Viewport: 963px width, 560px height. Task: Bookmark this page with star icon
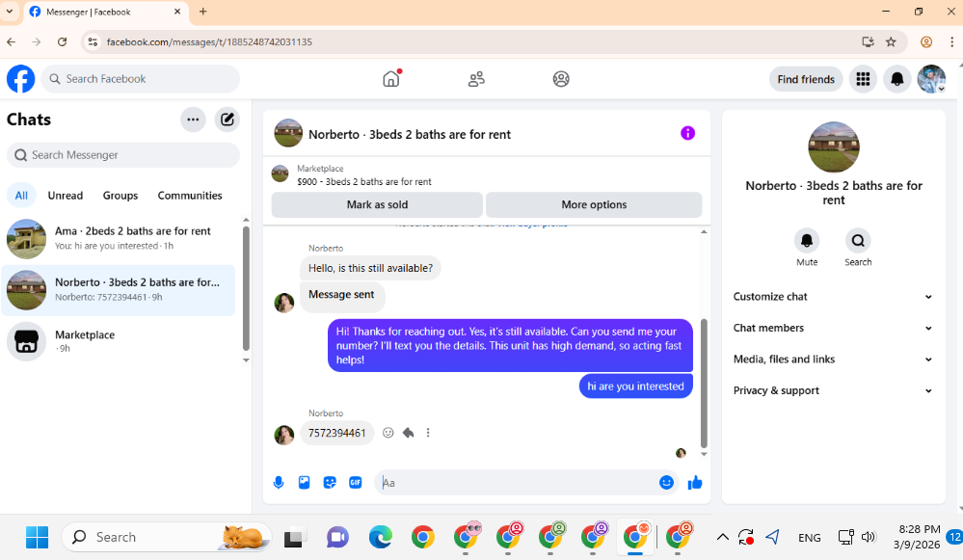[x=891, y=41]
